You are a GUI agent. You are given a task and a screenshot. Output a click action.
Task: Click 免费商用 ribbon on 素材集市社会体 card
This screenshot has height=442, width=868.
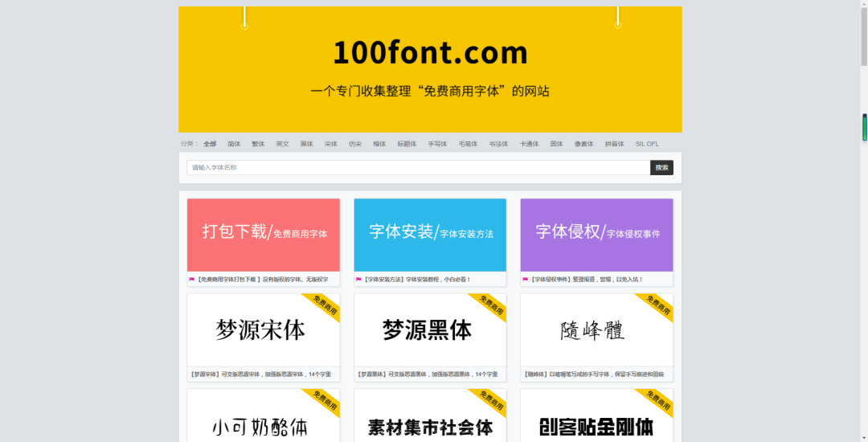click(491, 401)
